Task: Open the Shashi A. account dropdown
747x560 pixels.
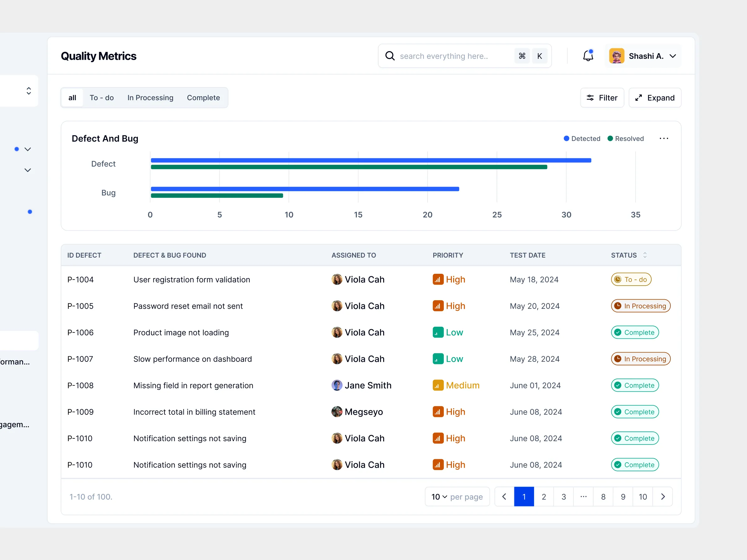Action: click(x=672, y=56)
